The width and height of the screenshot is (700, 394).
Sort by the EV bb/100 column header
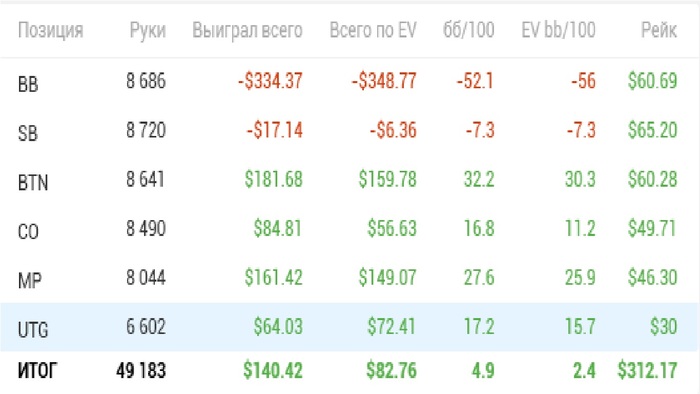pyautogui.click(x=558, y=30)
